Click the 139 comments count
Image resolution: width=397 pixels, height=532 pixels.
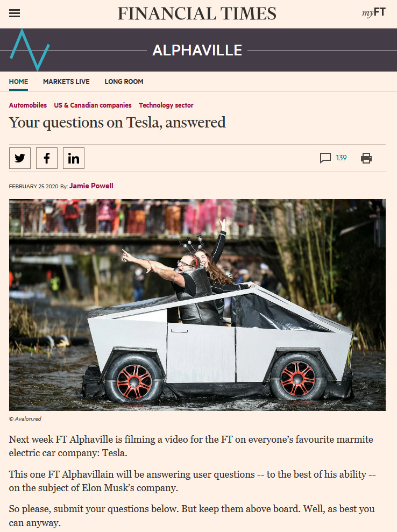pos(341,158)
